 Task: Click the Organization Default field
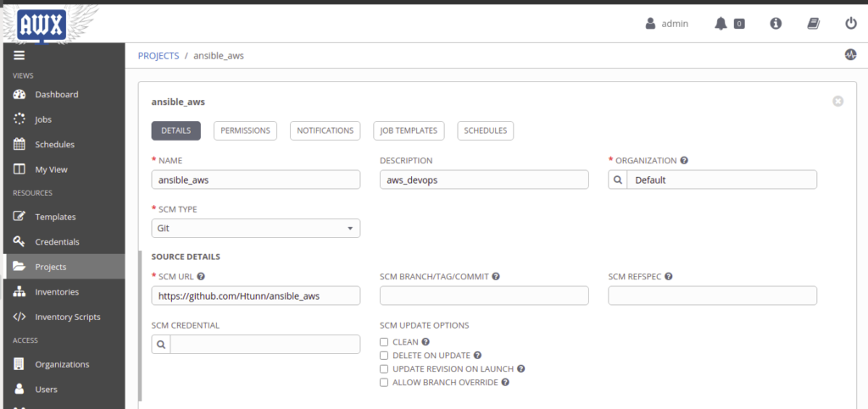[722, 180]
